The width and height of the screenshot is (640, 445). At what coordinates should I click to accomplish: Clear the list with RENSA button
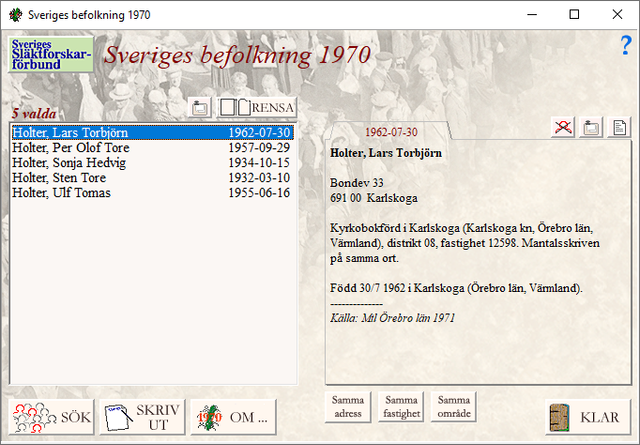pos(257,108)
